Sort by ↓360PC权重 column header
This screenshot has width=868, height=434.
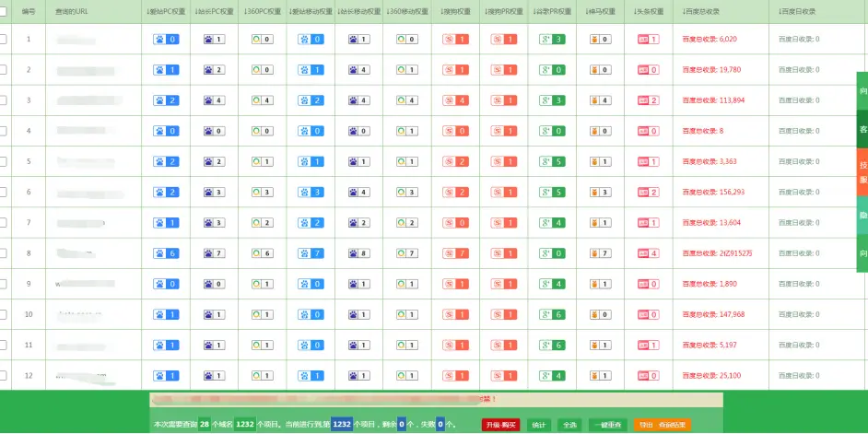(x=263, y=11)
